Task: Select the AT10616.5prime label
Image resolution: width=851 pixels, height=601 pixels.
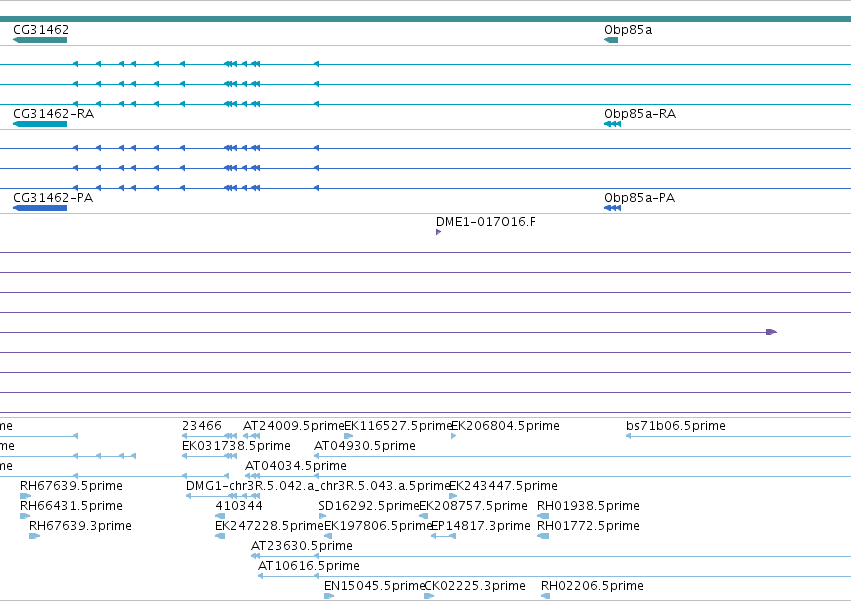Action: pyautogui.click(x=309, y=566)
